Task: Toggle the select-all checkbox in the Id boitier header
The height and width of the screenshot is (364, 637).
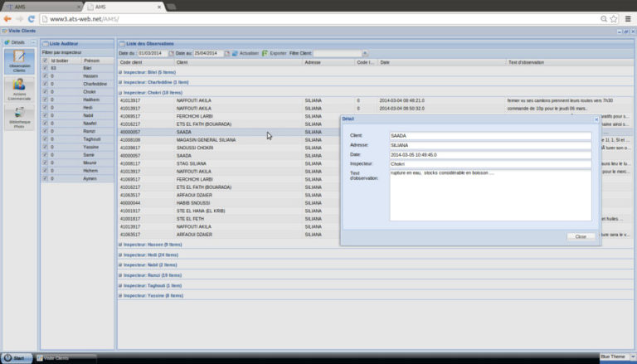Action: click(45, 61)
